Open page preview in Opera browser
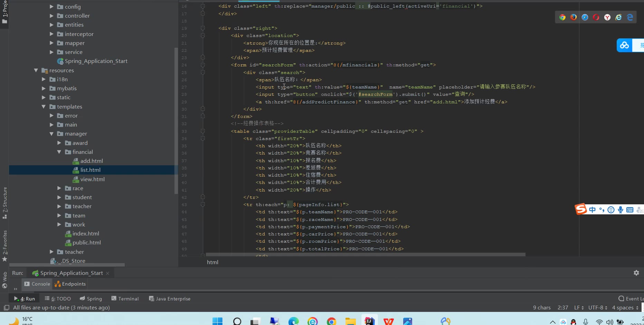 (596, 17)
